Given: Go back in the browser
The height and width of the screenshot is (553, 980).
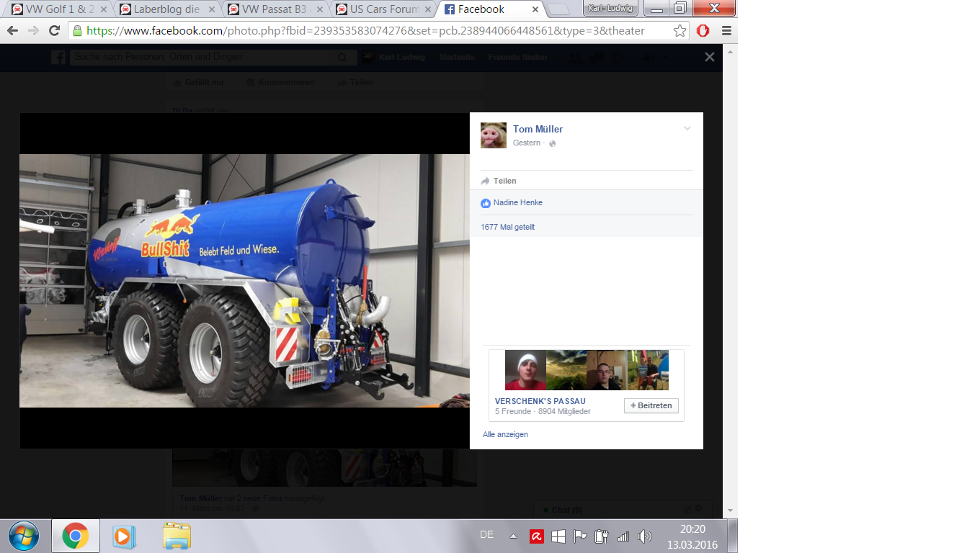Looking at the screenshot, I should (12, 31).
